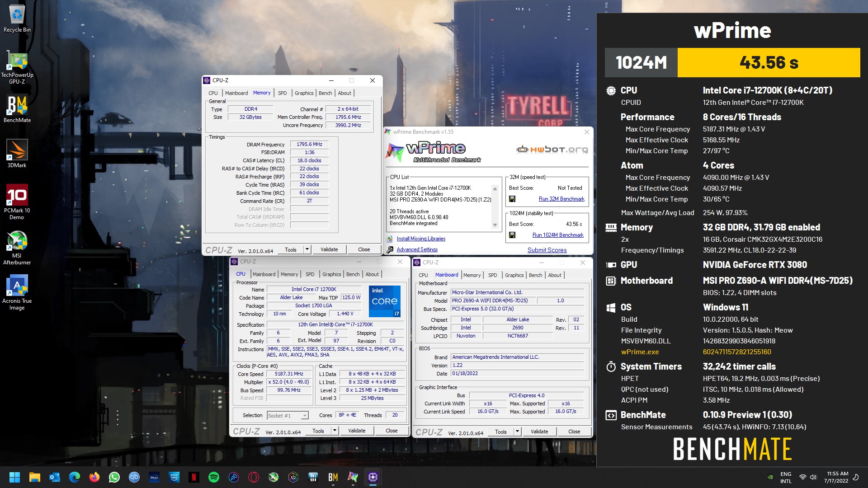
Task: Open 3DMark desktop shortcut
Action: coord(17,154)
